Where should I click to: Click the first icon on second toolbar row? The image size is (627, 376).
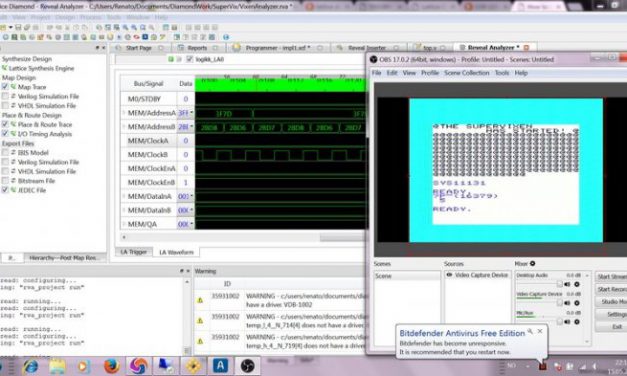coord(6,37)
